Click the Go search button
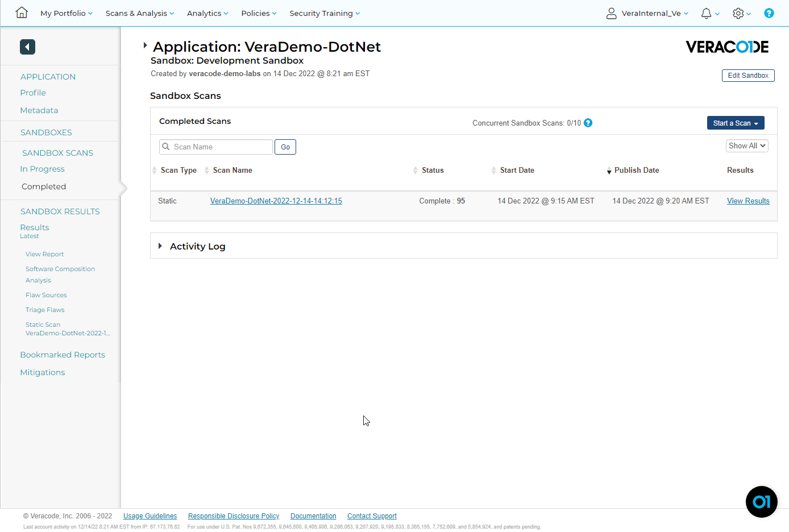Viewport: 789px width, 532px height. (285, 147)
